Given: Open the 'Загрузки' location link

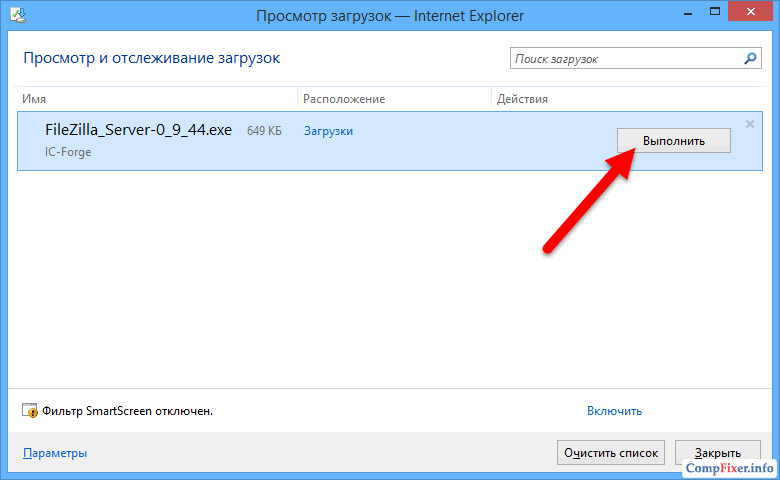Looking at the screenshot, I should (328, 131).
